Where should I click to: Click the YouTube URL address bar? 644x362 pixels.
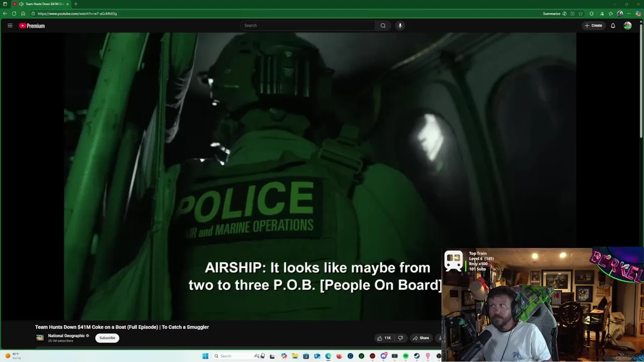287,14
